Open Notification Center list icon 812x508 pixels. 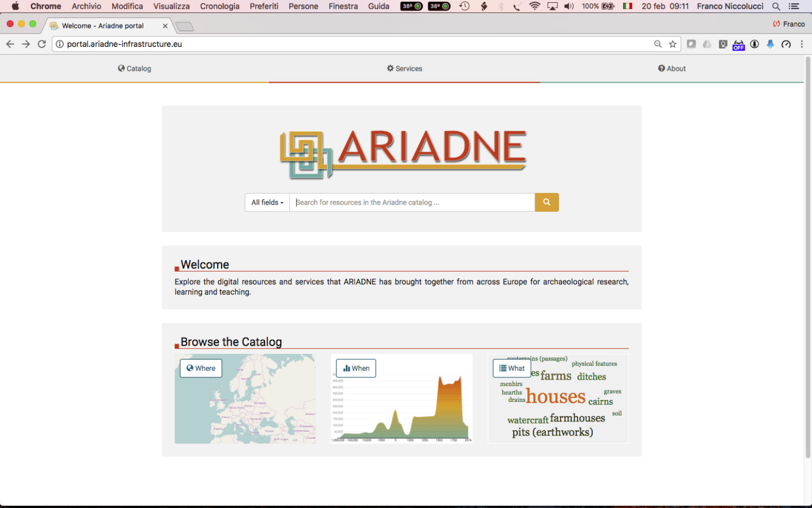coord(794,6)
